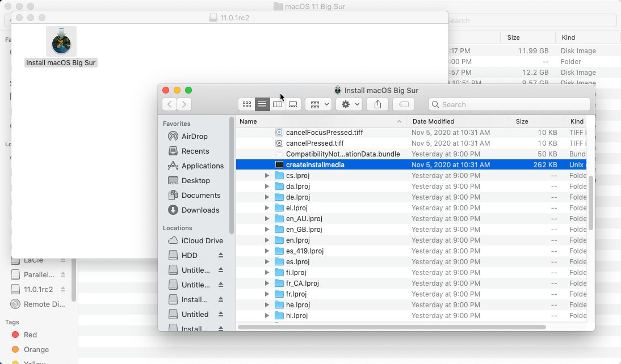Expand el.lproj folder

coord(267,208)
